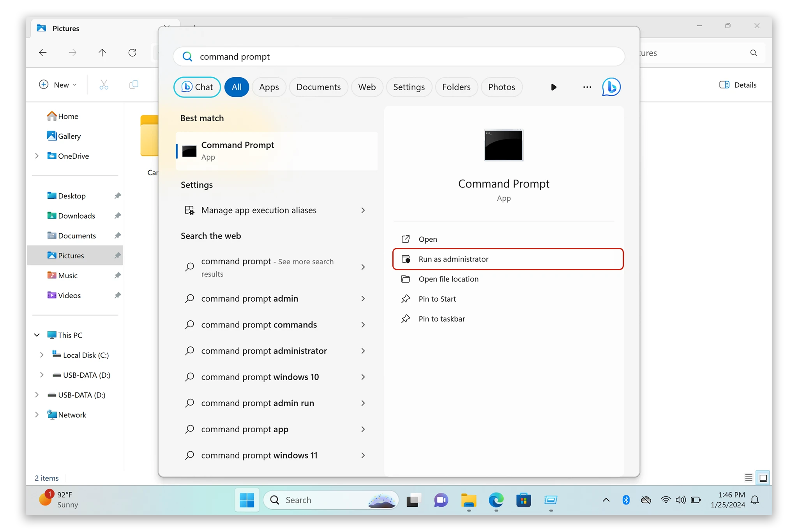Open File Explorer icon on the taskbar

click(469, 500)
